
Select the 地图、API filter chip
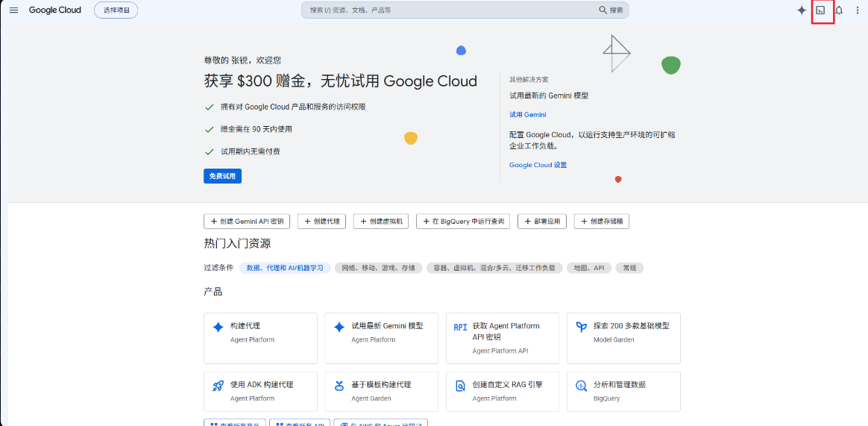coord(589,268)
